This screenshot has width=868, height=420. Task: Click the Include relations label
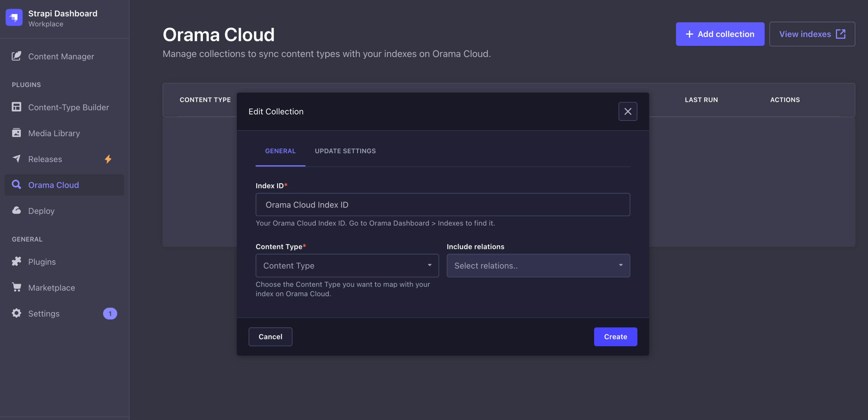click(476, 246)
